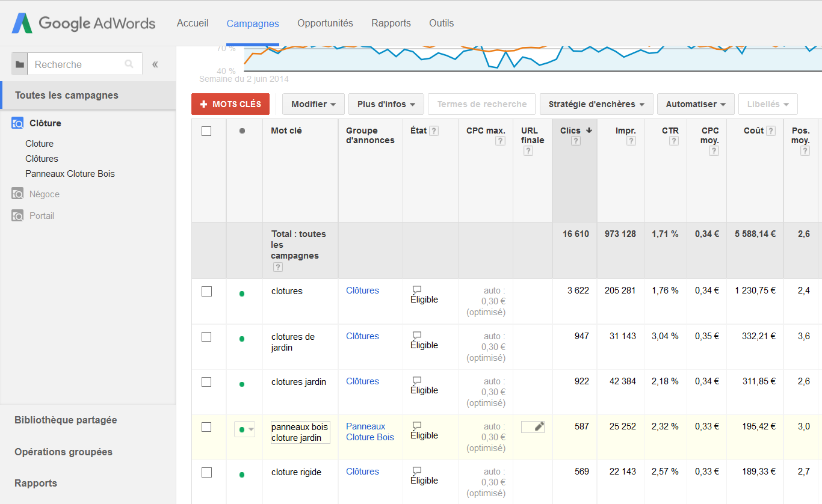Open status dropdown for panneaux bois cloture jardin
This screenshot has width=822, height=504.
[245, 429]
